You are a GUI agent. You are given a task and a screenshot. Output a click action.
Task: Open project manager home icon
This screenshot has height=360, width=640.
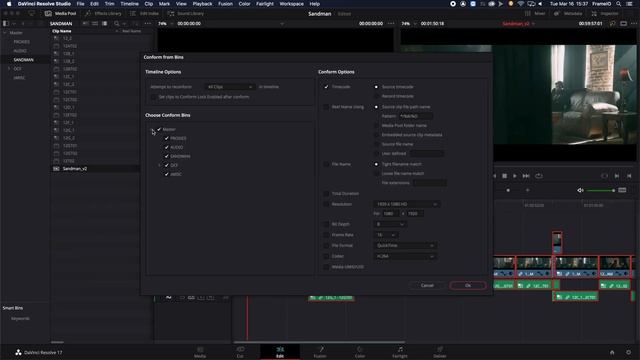point(612,352)
